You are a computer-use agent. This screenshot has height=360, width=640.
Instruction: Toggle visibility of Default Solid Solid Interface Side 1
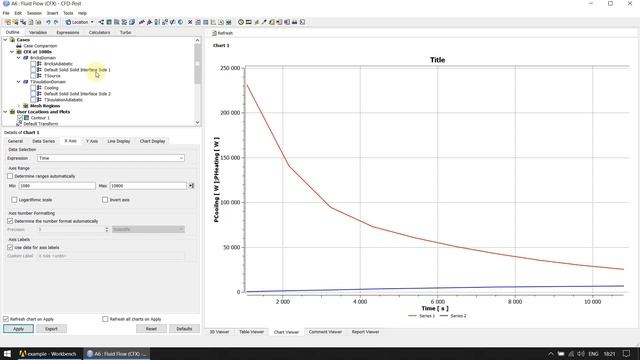33,70
